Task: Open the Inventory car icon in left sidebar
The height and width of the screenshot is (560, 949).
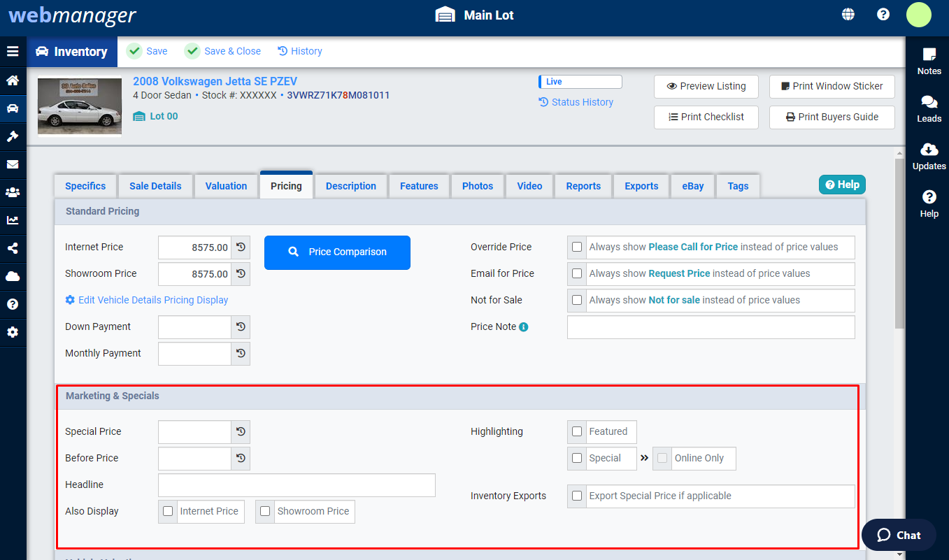Action: [x=13, y=108]
